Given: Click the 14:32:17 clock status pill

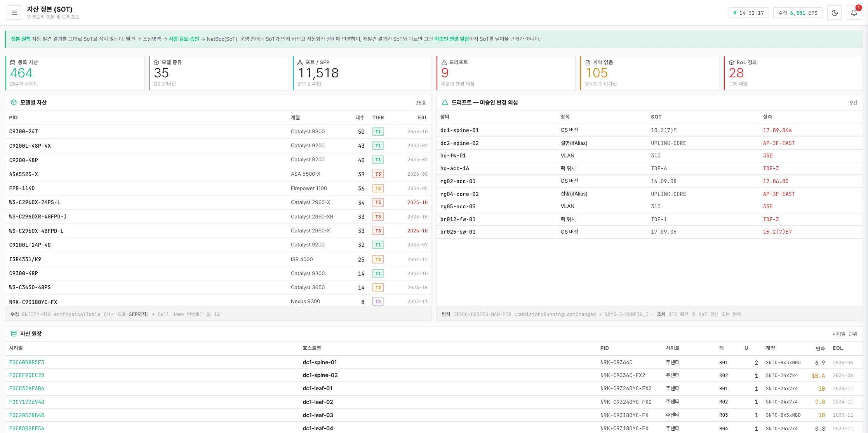Looking at the screenshot, I should (x=748, y=13).
